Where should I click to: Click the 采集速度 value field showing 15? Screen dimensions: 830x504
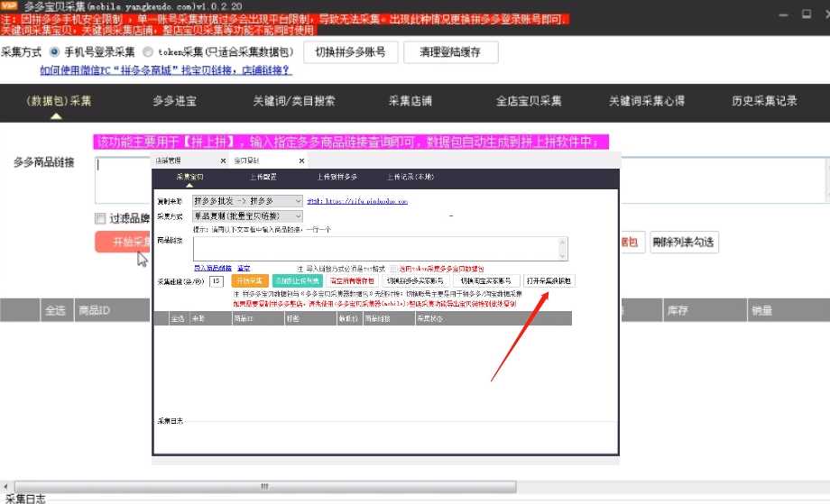pos(216,280)
